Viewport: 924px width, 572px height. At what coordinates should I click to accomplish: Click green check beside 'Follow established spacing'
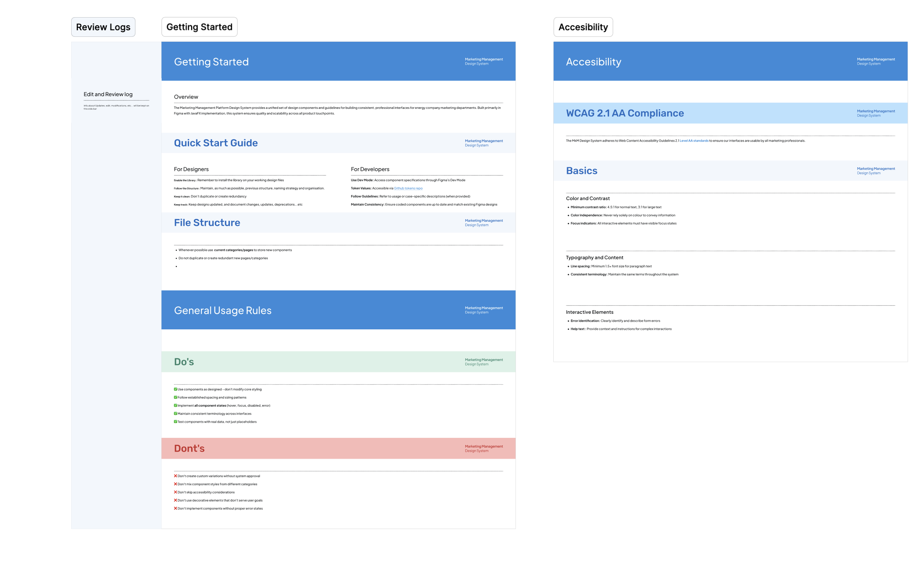176,397
